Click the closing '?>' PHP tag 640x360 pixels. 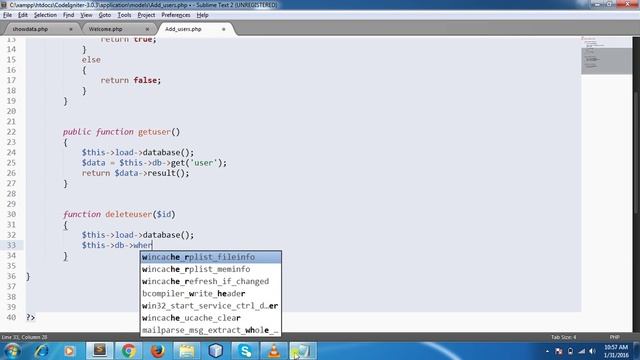point(31,317)
